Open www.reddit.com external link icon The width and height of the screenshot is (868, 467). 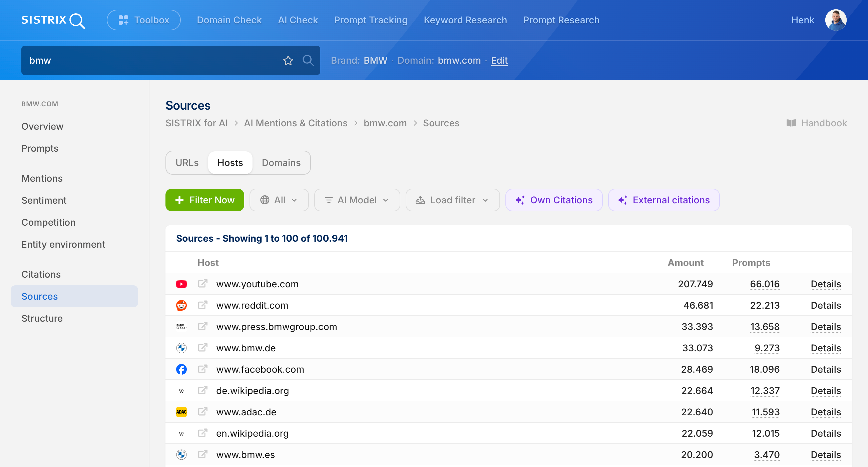point(202,305)
